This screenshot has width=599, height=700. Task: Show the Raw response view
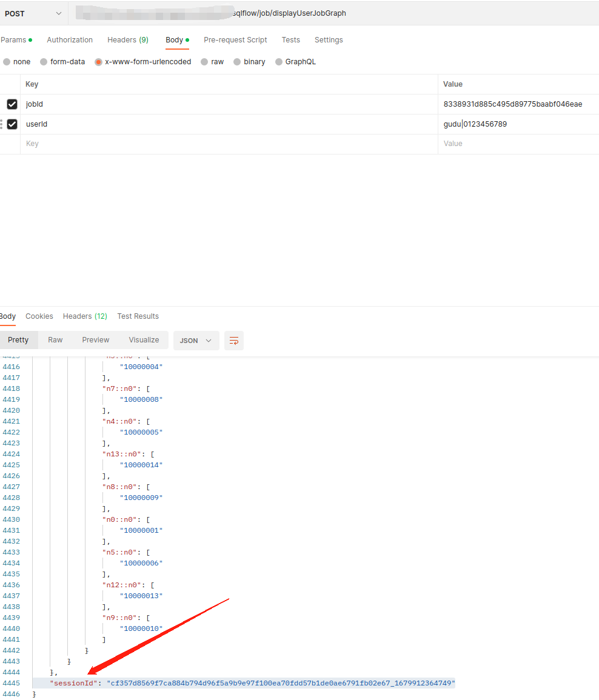click(x=55, y=340)
